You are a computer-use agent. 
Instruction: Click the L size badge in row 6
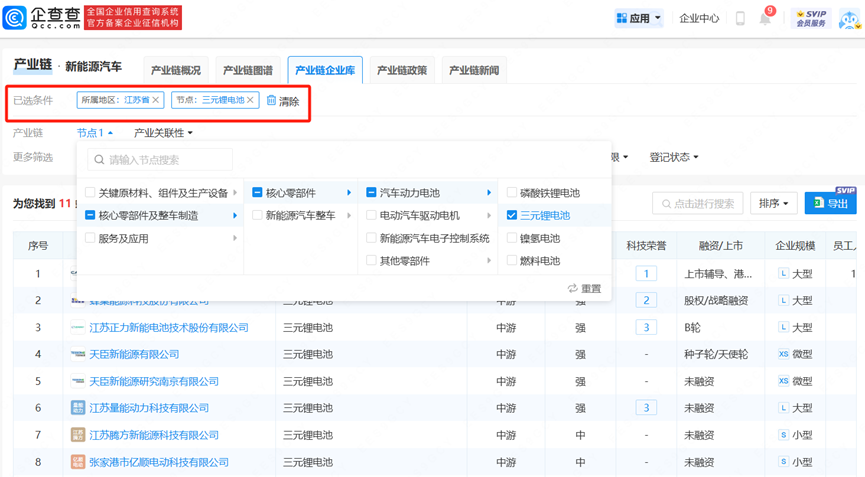pos(783,408)
